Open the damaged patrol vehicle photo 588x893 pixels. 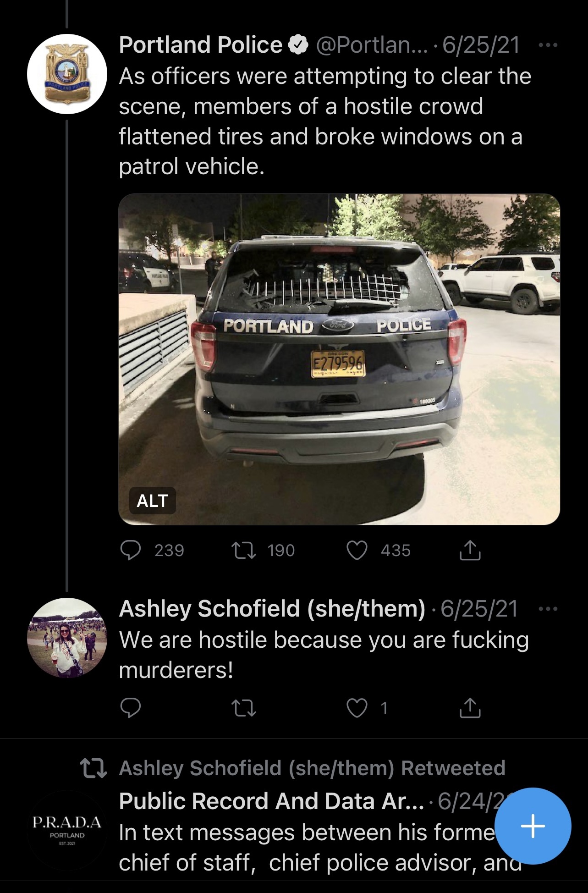pos(339,358)
